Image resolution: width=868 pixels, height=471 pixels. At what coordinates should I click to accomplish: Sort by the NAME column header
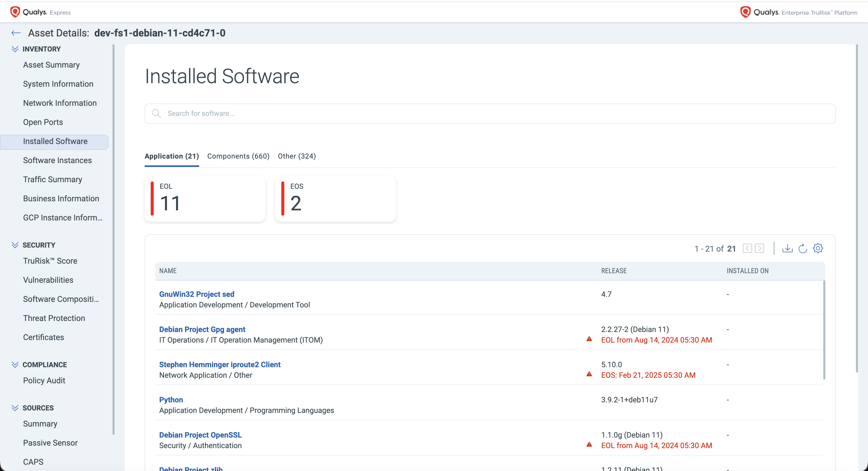(x=168, y=271)
